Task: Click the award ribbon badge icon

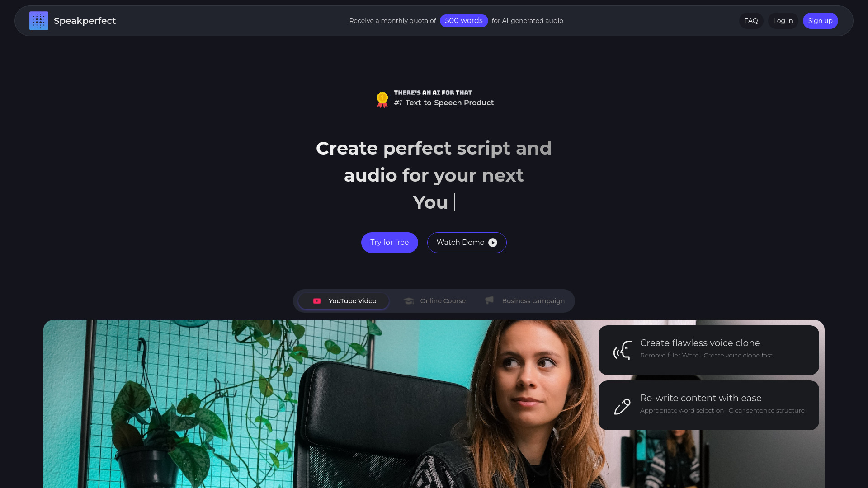Action: (x=382, y=99)
